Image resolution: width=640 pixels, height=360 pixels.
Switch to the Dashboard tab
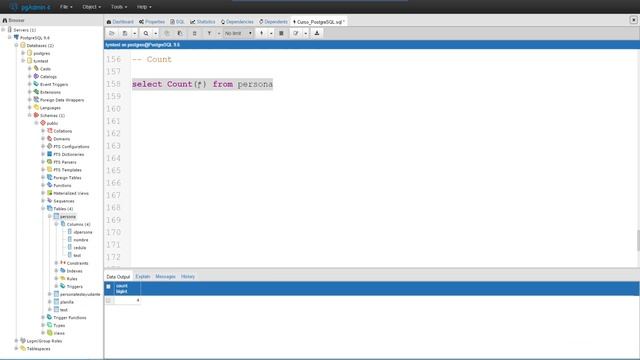coord(120,22)
